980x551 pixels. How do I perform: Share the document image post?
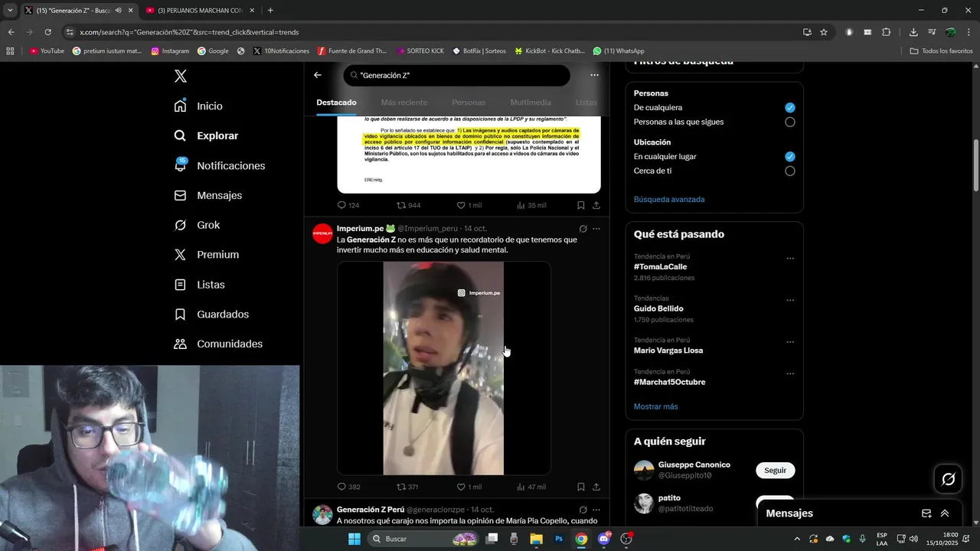click(596, 205)
